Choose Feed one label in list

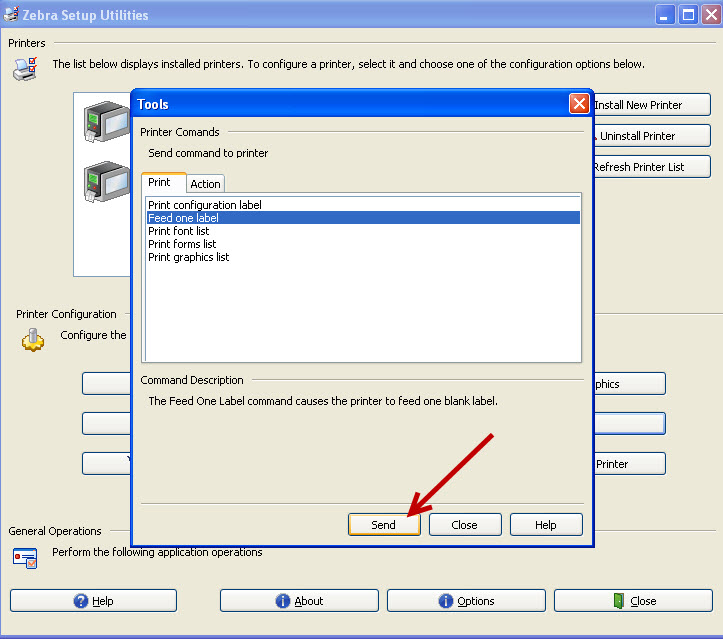click(x=183, y=218)
